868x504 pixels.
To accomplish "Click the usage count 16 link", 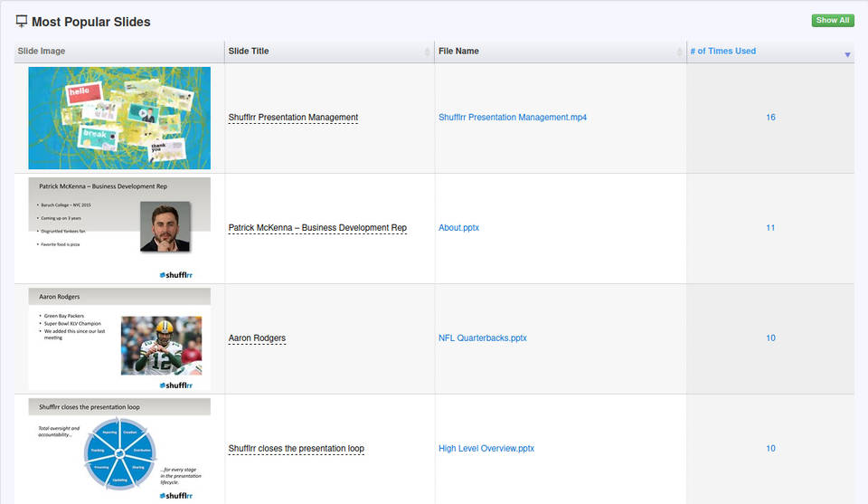I will pos(770,118).
